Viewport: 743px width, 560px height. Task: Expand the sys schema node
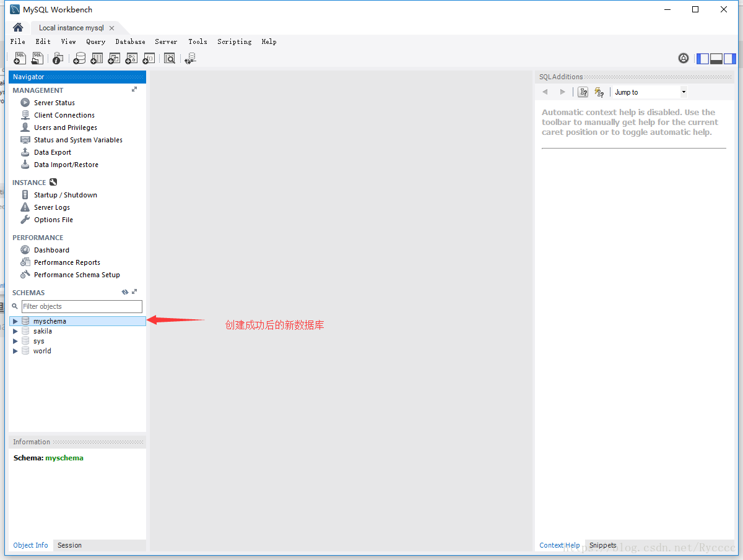15,341
